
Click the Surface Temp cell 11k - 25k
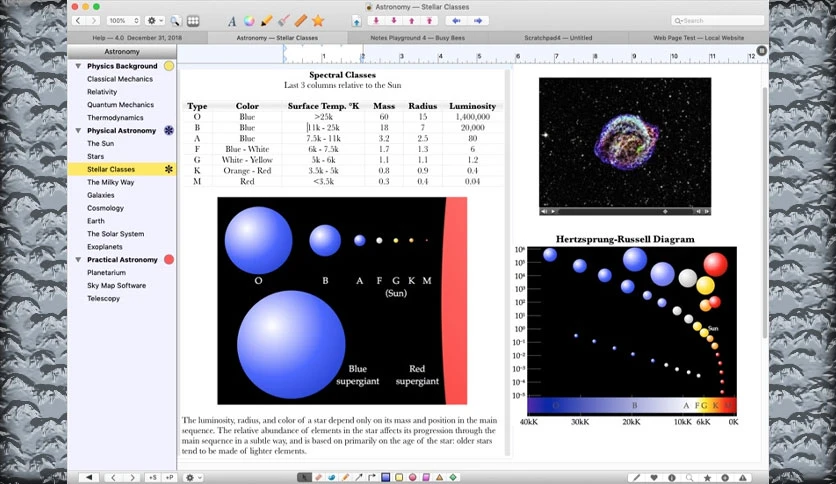(323, 127)
